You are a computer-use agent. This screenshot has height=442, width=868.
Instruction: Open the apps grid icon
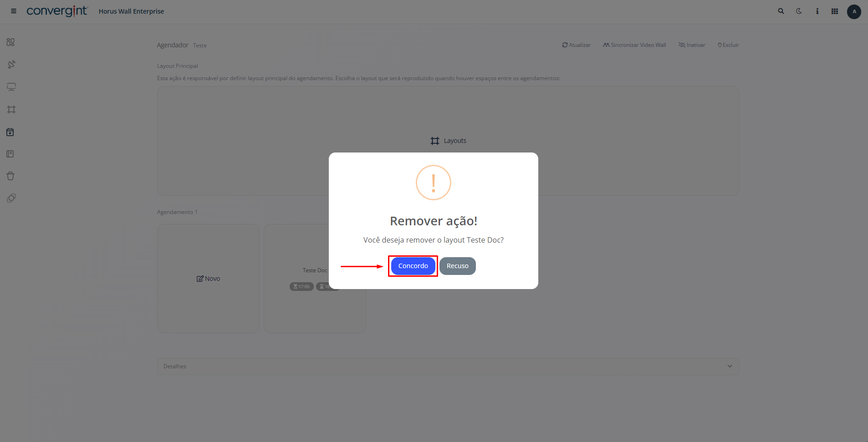pyautogui.click(x=835, y=11)
